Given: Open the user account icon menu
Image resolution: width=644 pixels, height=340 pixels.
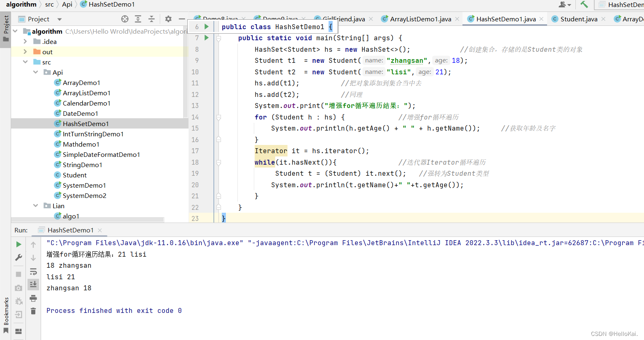Looking at the screenshot, I should [565, 5].
